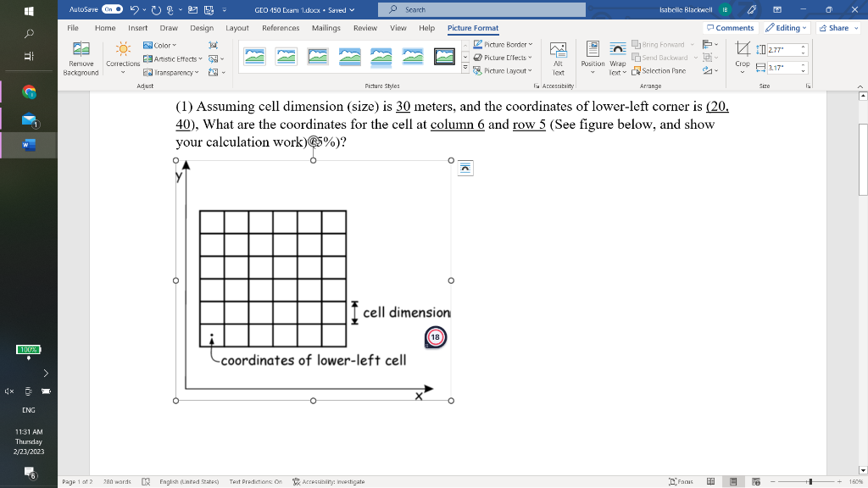Click the Alt Text button
This screenshot has height=488, width=868.
click(557, 59)
